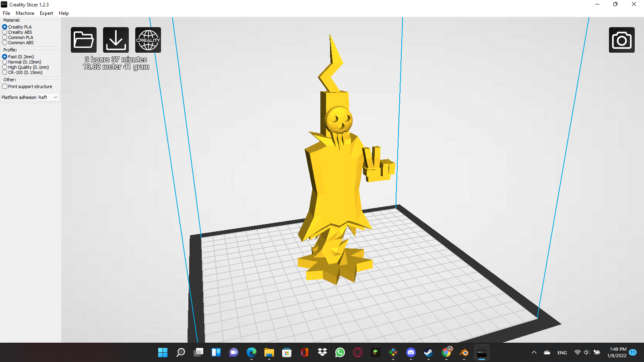
Task: Open Teams Chat from the taskbar
Action: 234,353
